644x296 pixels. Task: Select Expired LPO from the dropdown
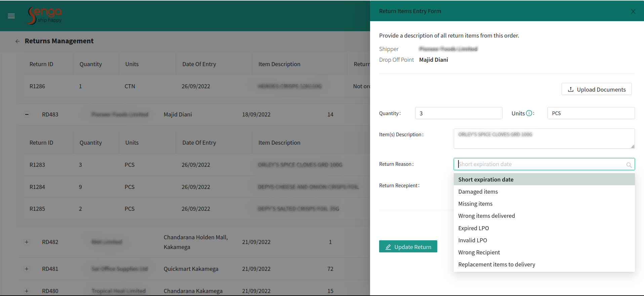tap(474, 228)
